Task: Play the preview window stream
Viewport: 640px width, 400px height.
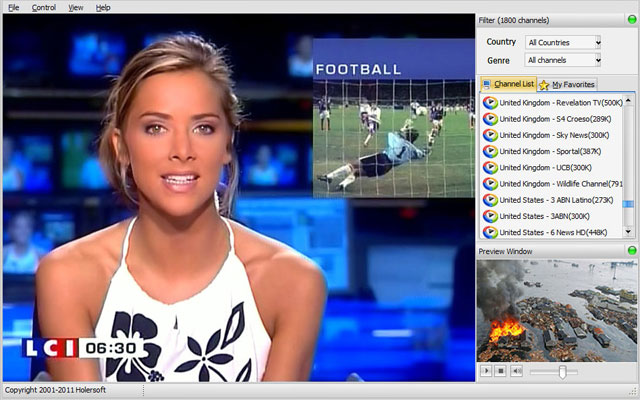Action: [486, 371]
